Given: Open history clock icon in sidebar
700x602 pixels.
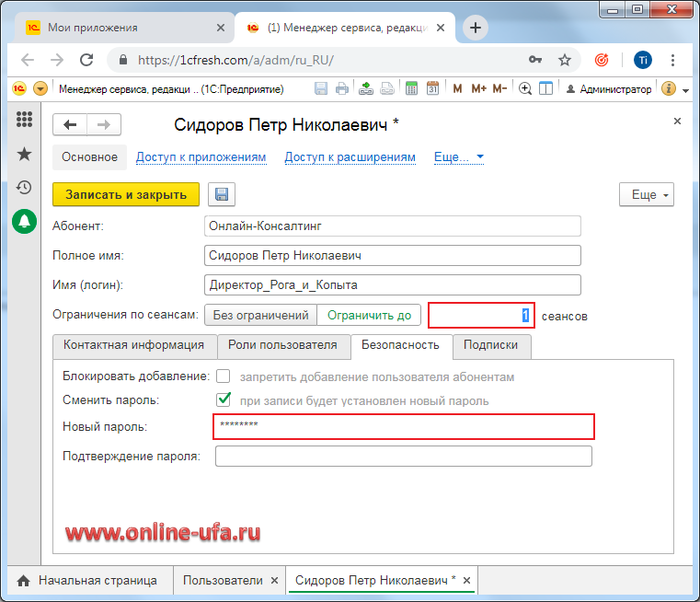Looking at the screenshot, I should [24, 187].
